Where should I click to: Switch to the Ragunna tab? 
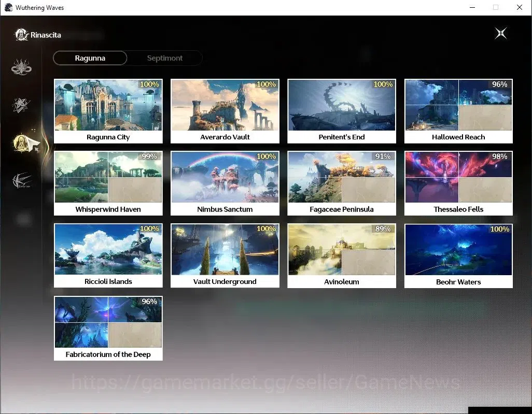pos(90,58)
